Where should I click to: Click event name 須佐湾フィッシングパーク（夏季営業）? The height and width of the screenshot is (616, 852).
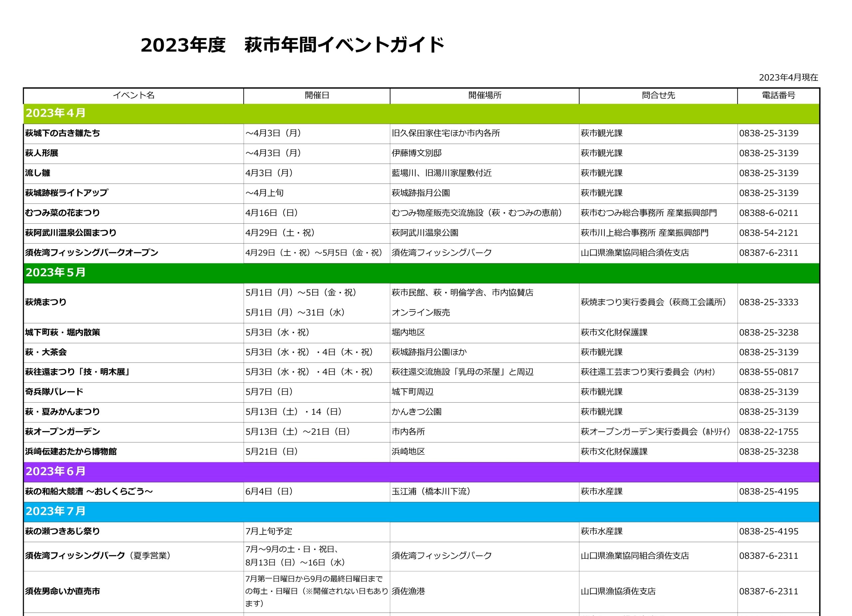pos(98,555)
